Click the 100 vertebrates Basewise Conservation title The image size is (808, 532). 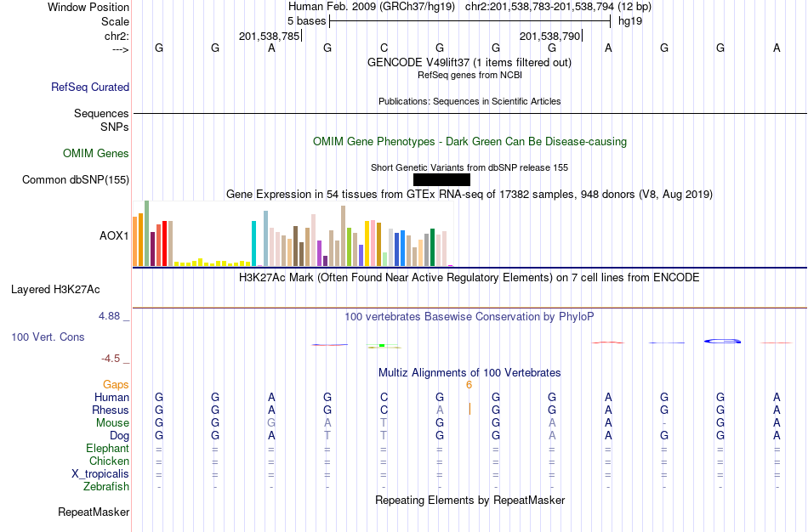469,317
